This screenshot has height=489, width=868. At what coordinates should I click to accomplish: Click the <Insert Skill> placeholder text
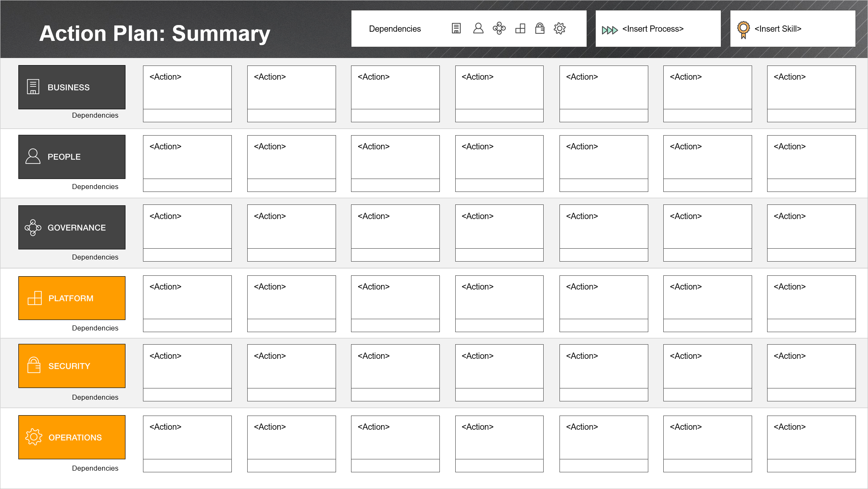[x=778, y=29]
